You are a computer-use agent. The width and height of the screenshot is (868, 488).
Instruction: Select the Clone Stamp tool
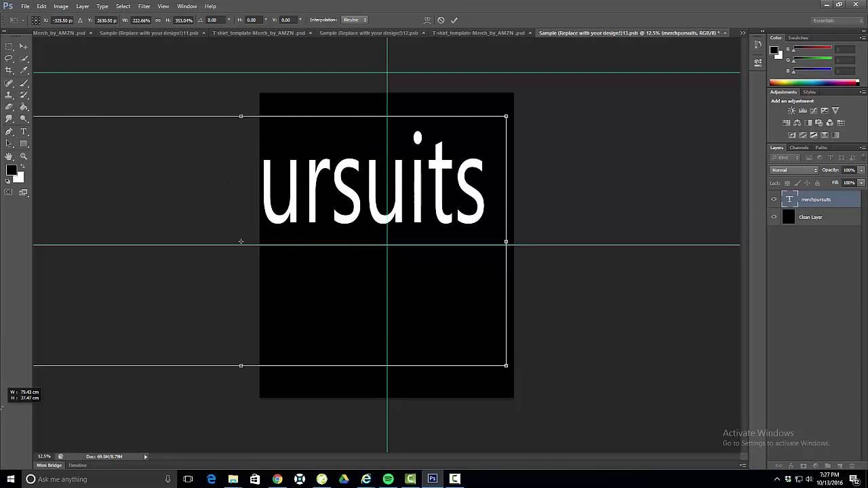(x=9, y=95)
